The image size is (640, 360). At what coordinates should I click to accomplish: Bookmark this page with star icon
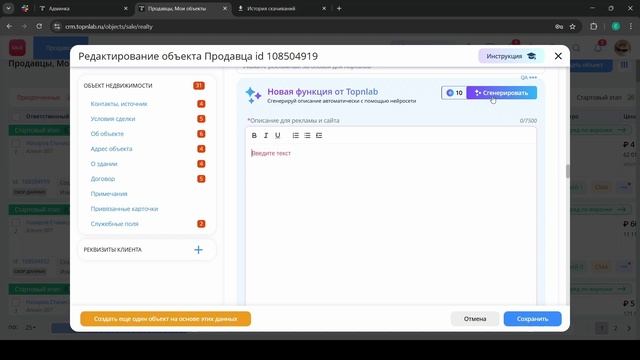572,27
